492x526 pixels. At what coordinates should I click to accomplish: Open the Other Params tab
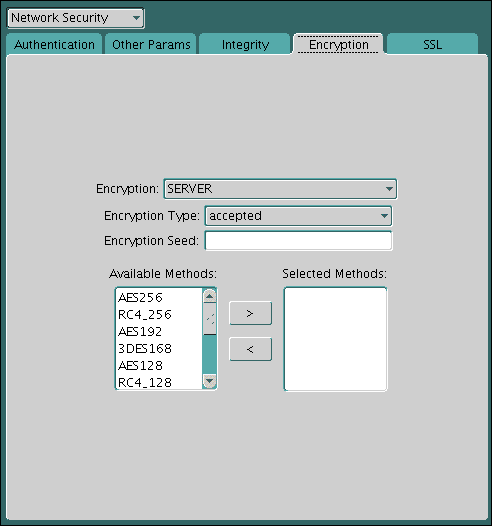tap(151, 45)
